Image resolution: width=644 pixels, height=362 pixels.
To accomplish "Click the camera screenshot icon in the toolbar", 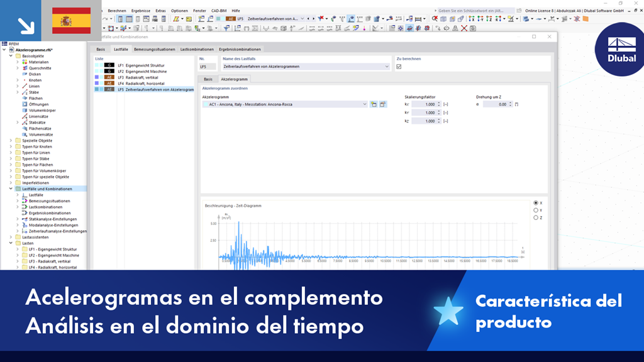I will [473, 28].
